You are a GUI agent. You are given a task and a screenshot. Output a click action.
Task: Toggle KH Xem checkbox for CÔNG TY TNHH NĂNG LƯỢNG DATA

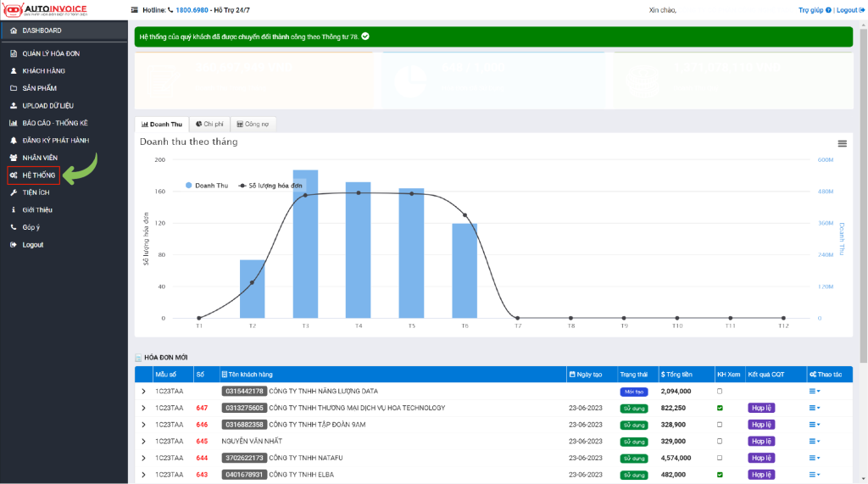click(x=720, y=391)
